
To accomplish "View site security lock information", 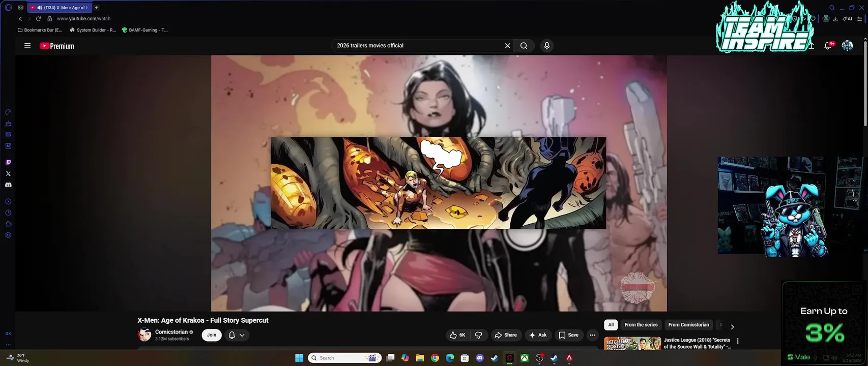I will [49, 19].
